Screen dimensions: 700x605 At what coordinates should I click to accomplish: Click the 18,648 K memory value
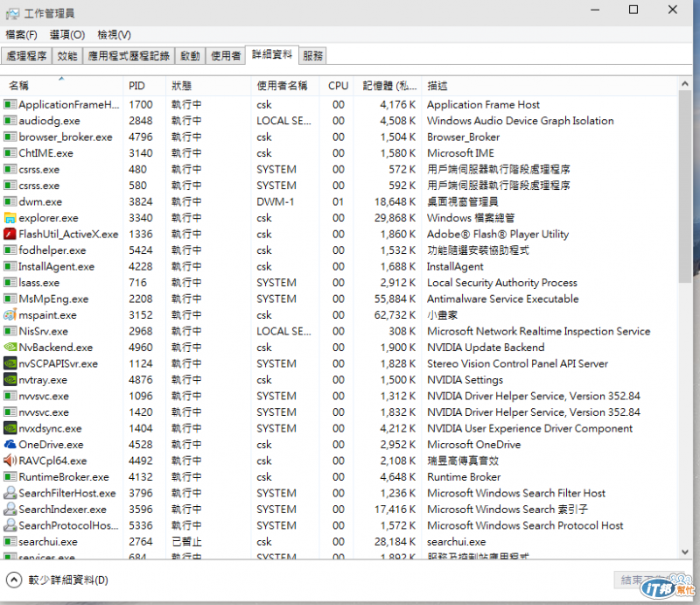tap(395, 201)
